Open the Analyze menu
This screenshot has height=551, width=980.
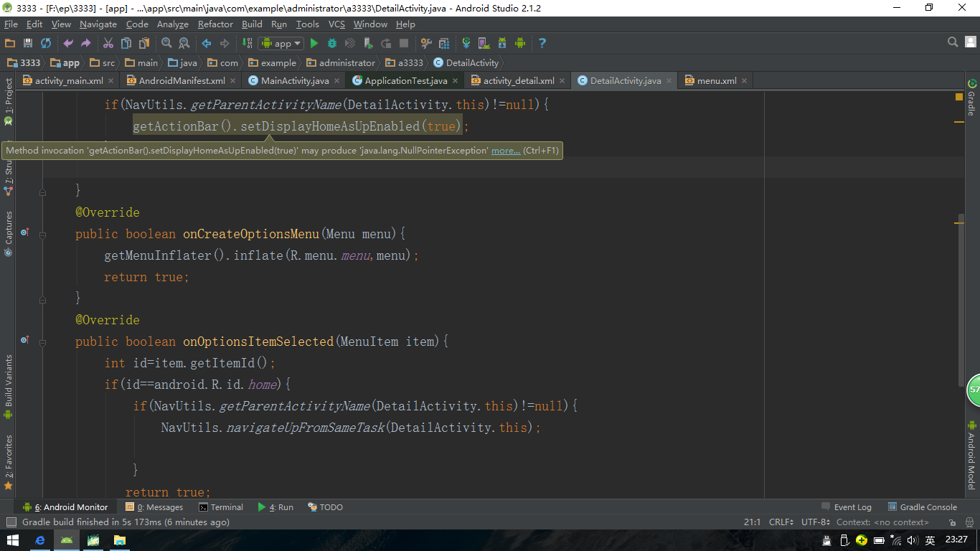coord(173,24)
